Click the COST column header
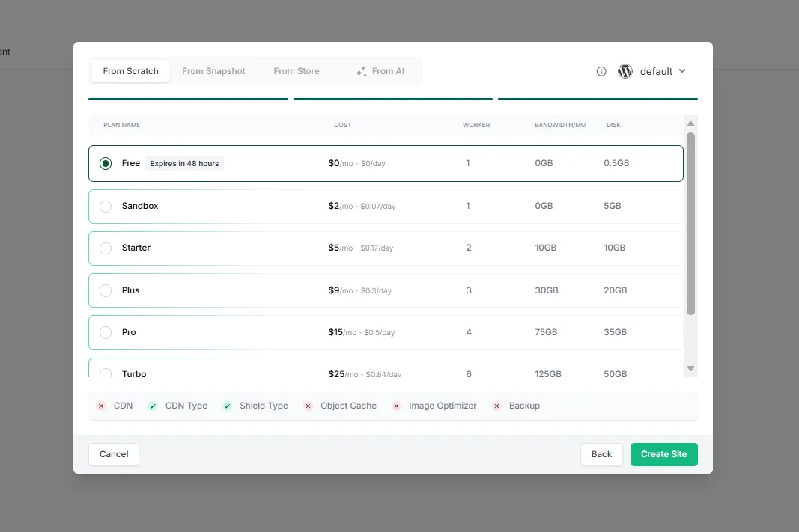The image size is (799, 532). [342, 125]
